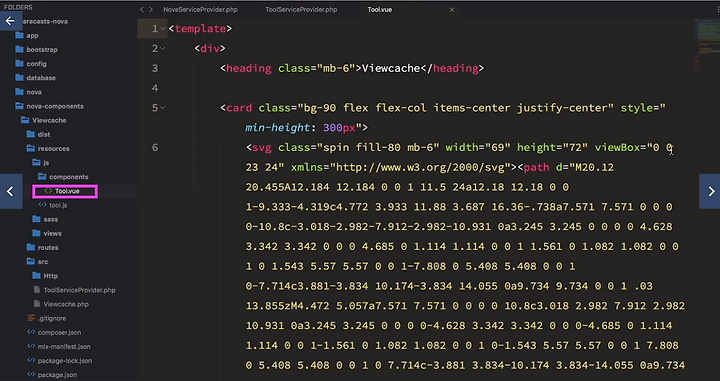Click the path tag name in code
This screenshot has height=381, width=720.
click(536, 167)
